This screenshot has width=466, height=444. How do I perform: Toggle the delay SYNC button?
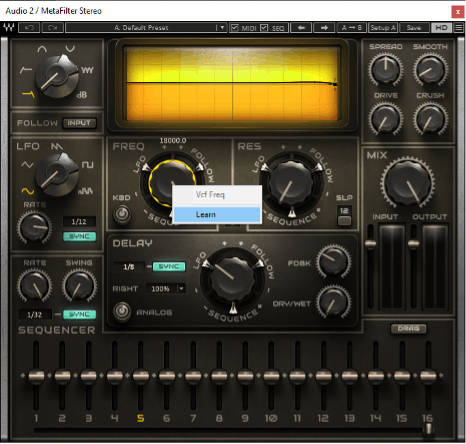click(169, 266)
